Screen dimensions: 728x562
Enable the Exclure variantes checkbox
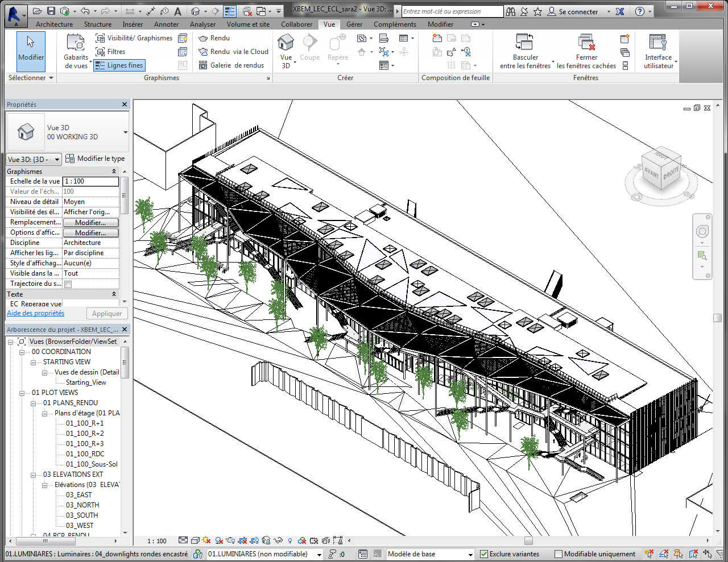(x=484, y=554)
